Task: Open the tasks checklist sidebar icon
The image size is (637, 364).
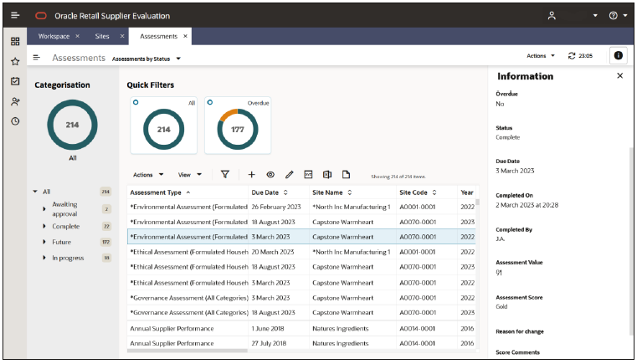Action: point(15,81)
